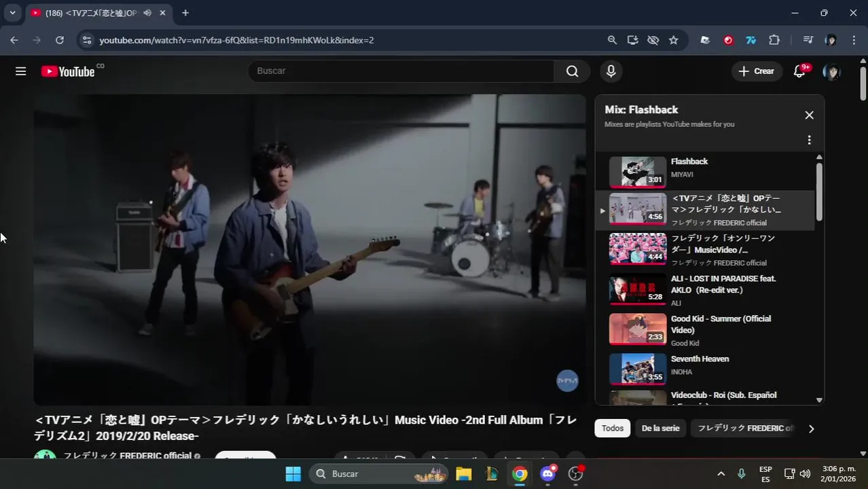Open OBS Studio from the taskbar

(576, 473)
